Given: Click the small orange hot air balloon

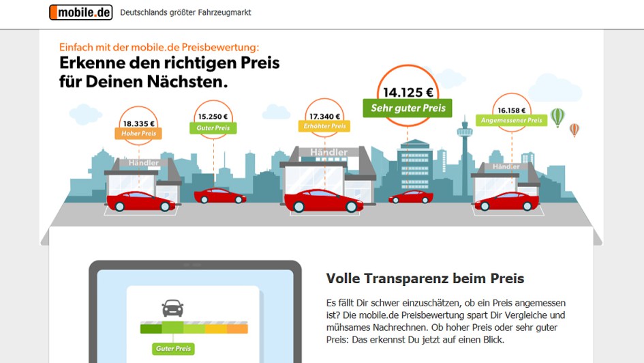Looking at the screenshot, I should coord(574,130).
